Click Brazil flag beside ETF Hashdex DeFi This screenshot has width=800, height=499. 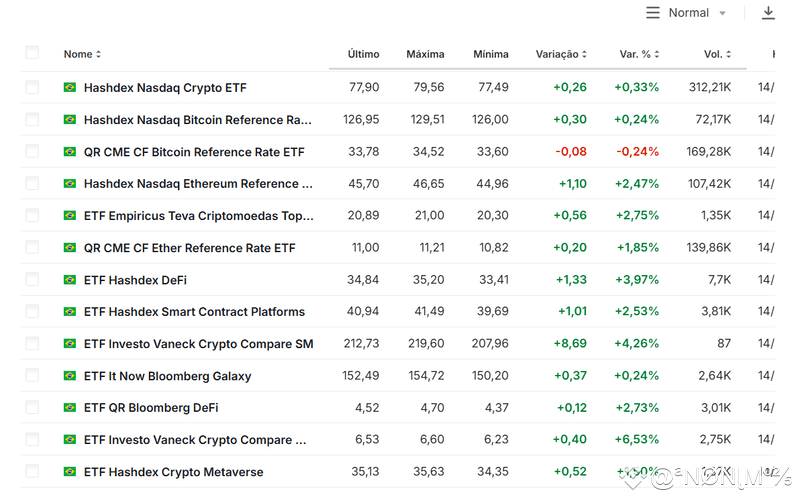70,280
